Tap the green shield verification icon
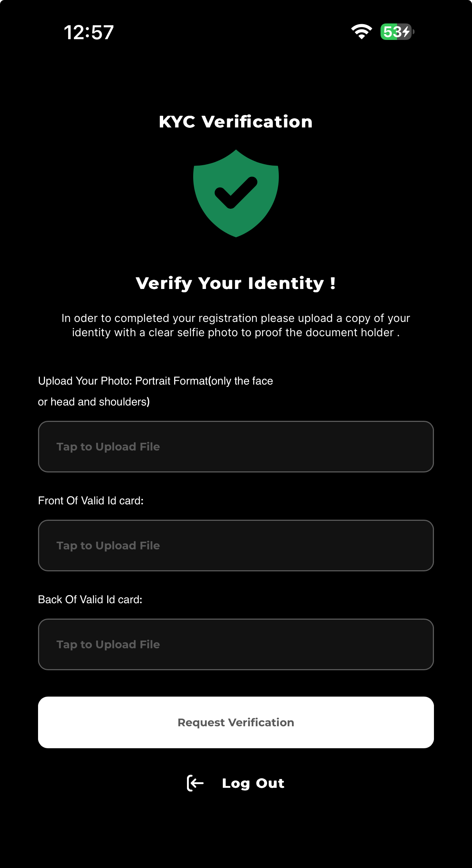Screen dimensions: 472x868 click(236, 193)
